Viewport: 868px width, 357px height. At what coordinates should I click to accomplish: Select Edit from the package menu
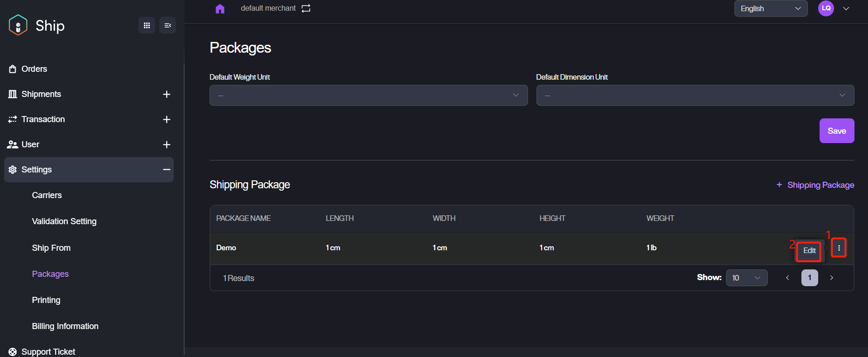pyautogui.click(x=809, y=251)
